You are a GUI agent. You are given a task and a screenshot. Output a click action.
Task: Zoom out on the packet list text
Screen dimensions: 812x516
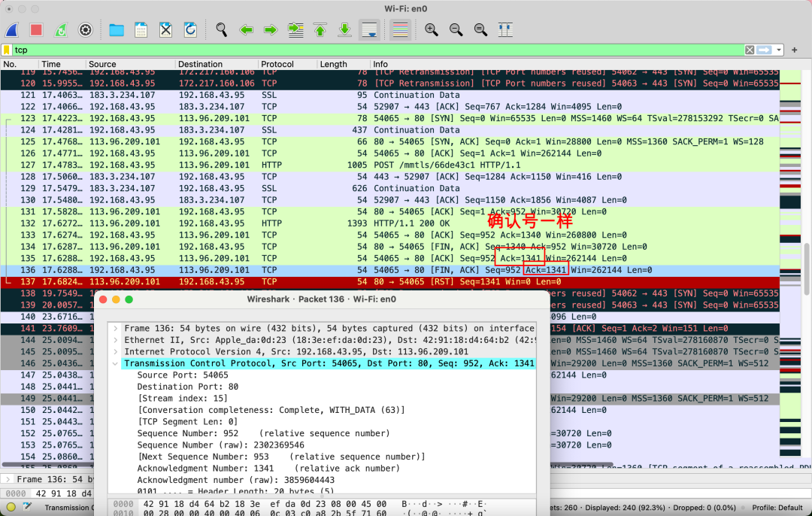pyautogui.click(x=456, y=30)
